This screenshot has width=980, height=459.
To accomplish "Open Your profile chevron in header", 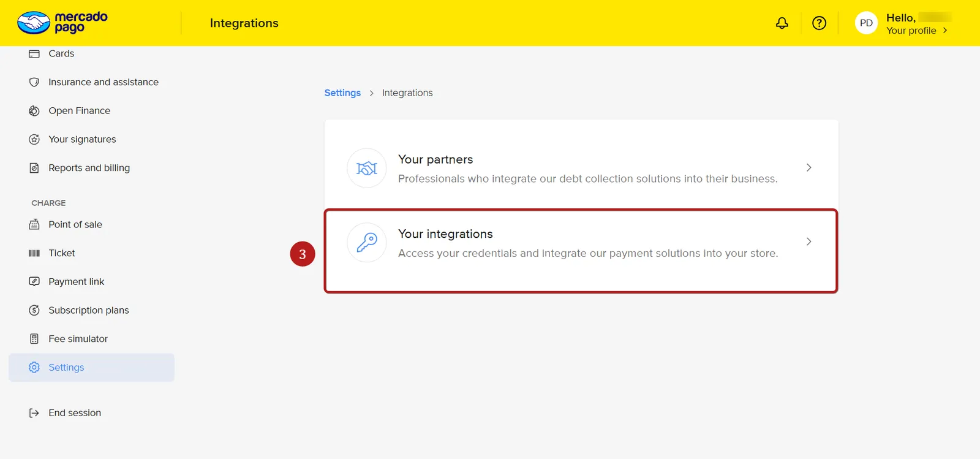I will [x=945, y=31].
